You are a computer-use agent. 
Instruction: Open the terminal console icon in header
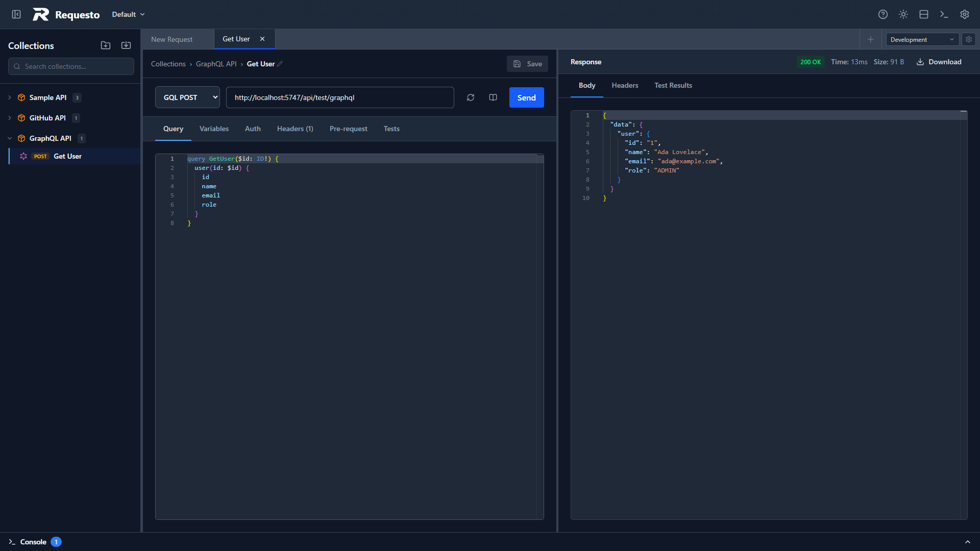coord(944,14)
